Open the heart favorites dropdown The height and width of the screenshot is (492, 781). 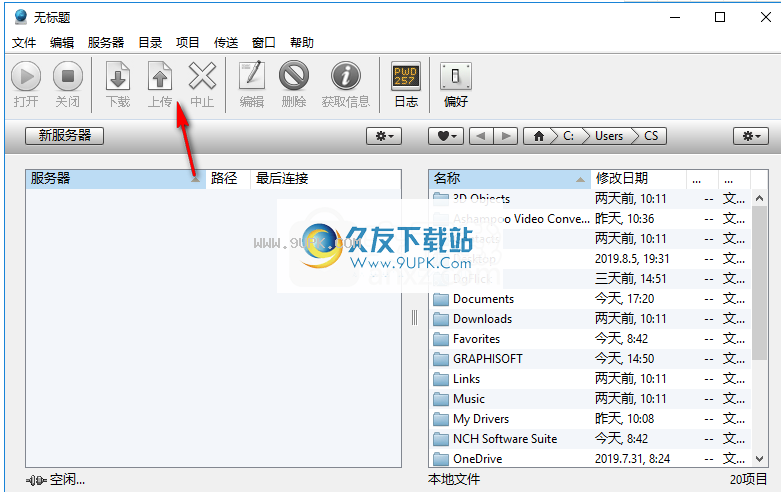[x=446, y=136]
